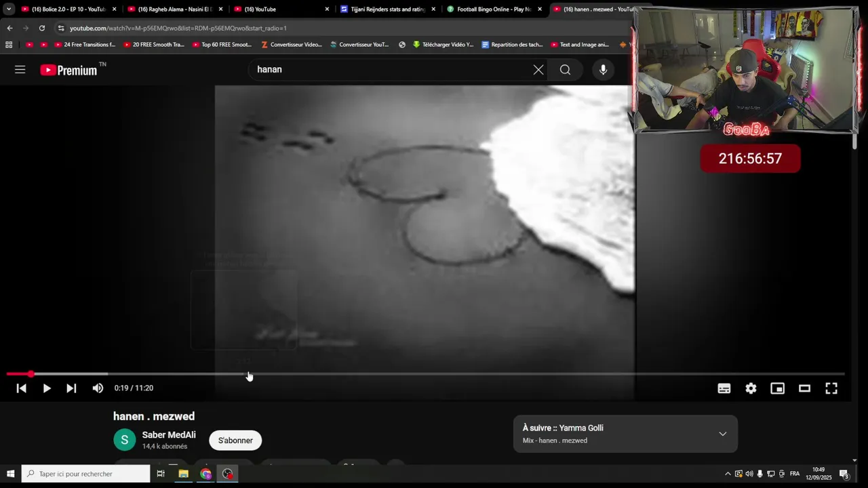Click the 0:19 / 11:20 time display
Screen dimensions: 868x488
[134, 388]
